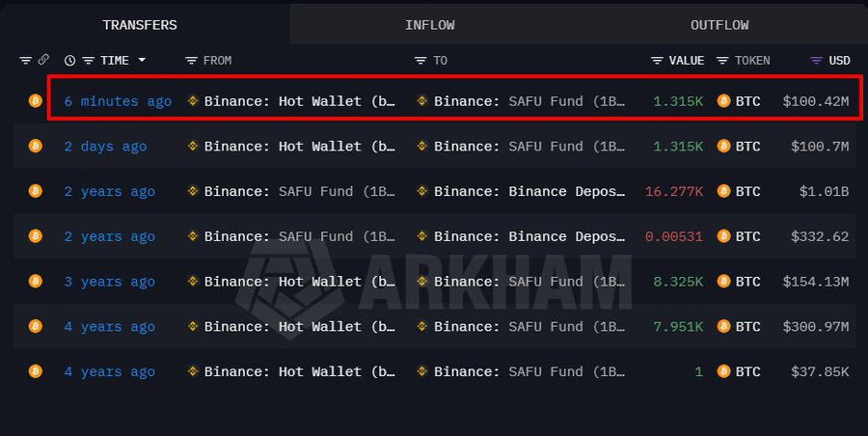
Task: Click Bitcoin chain icon in $1.01B row
Action: click(x=36, y=191)
